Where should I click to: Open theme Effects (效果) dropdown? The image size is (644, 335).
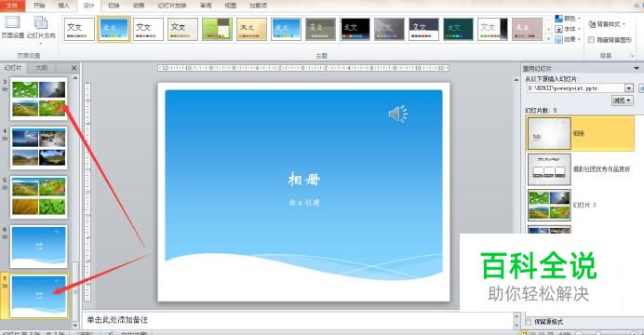pos(568,39)
